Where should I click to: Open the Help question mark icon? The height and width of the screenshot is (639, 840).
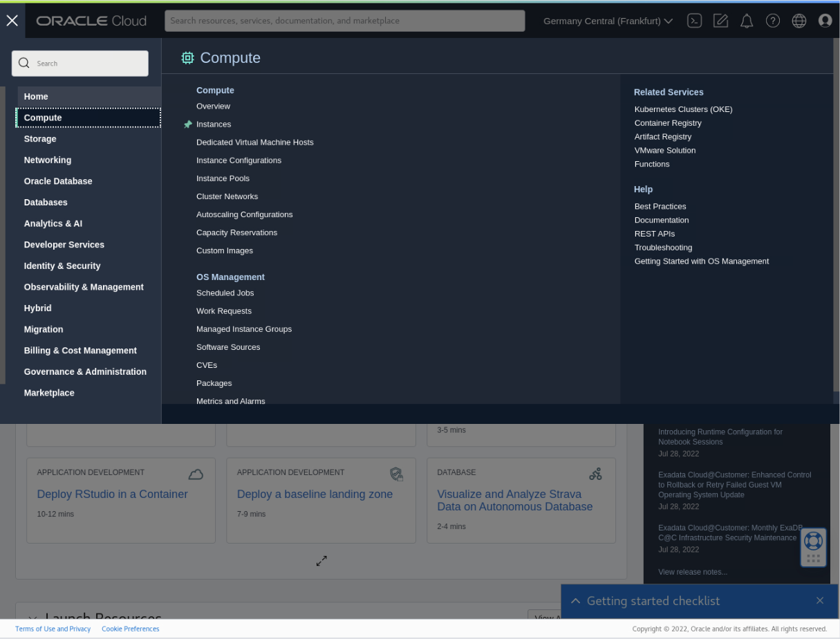(772, 21)
